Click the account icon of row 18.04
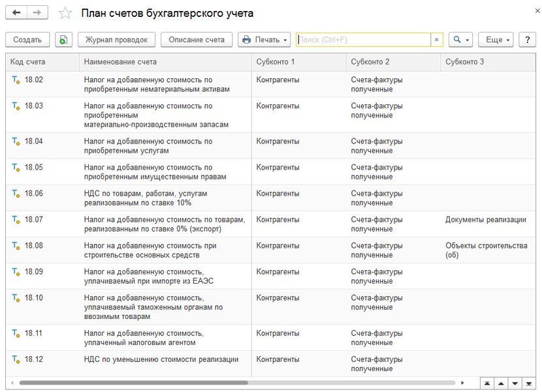 (16, 142)
